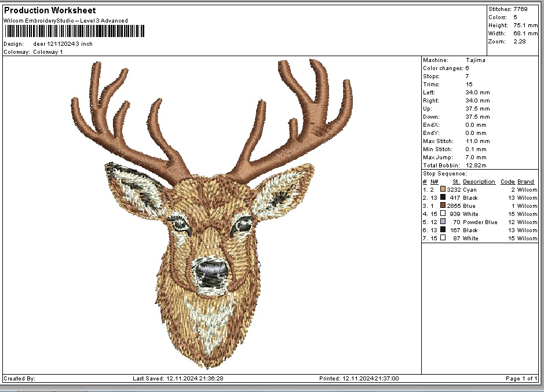Viewport: 544px width, 392px height.
Task: Select the Blue thread swatch in stop 3
Action: pos(443,206)
